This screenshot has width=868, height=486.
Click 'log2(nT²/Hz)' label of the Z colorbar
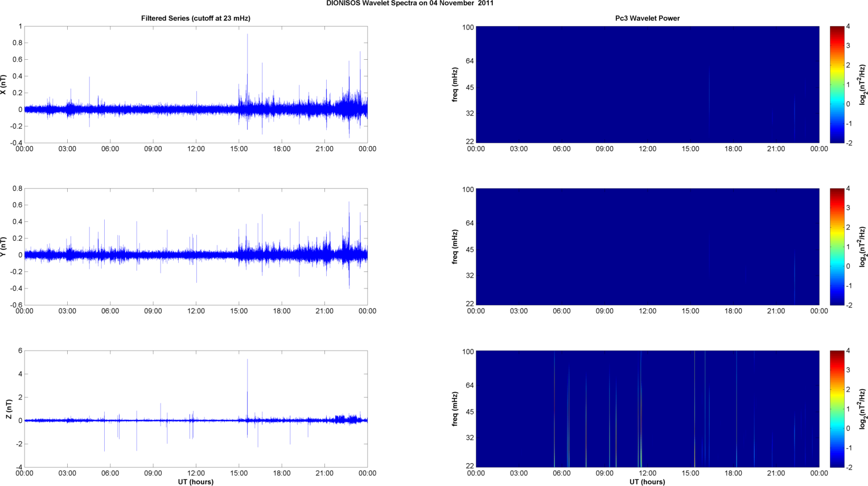tap(863, 409)
